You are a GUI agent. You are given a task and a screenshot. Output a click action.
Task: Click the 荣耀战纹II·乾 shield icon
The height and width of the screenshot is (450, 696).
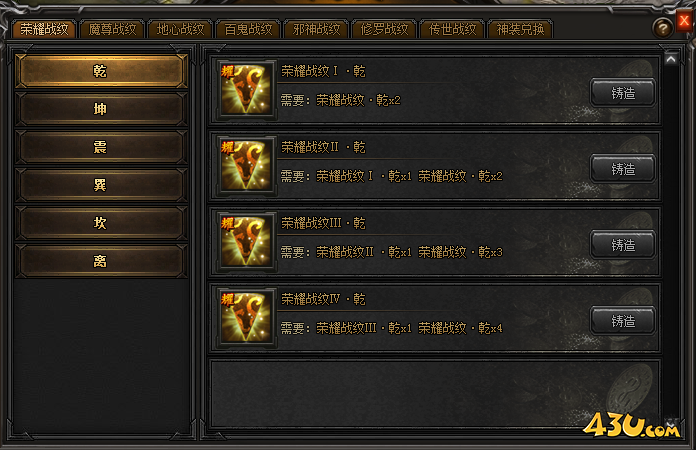[246, 166]
